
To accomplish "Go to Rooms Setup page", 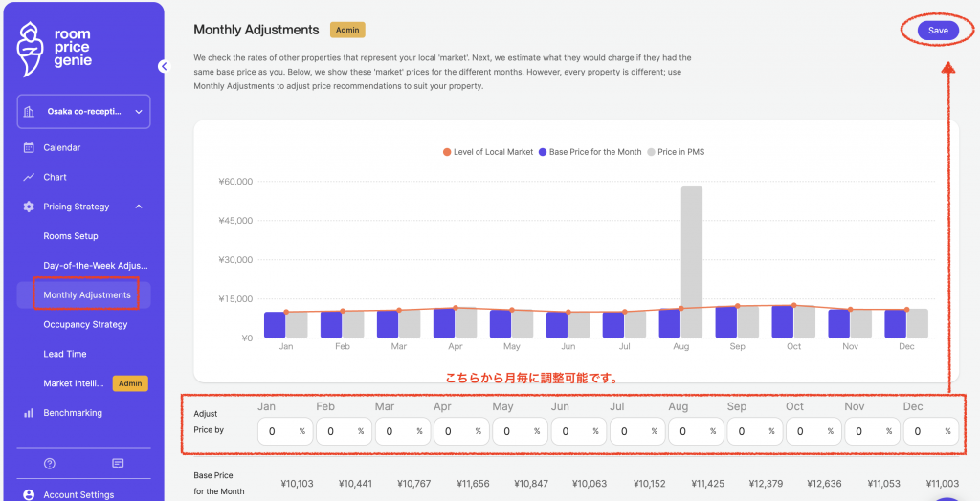I will point(71,236).
